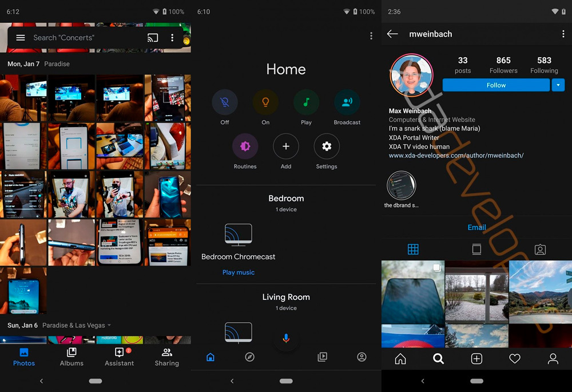Screen dimensions: 572x392
Task: Tap the Add plus circle in Home
Action: click(286, 146)
